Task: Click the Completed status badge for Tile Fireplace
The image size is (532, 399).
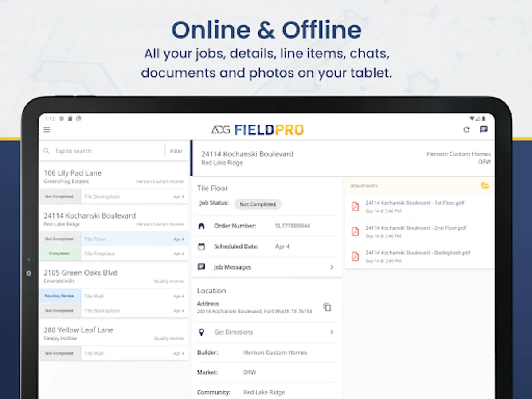Action: tap(60, 254)
